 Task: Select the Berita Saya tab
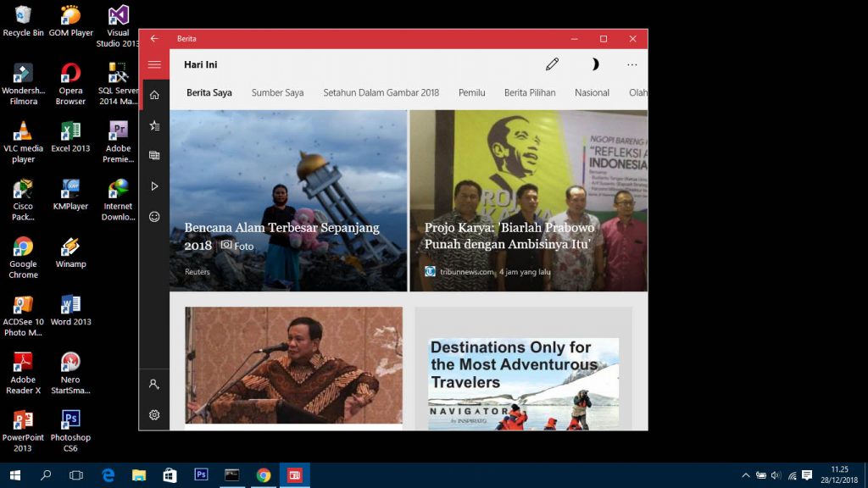point(209,93)
